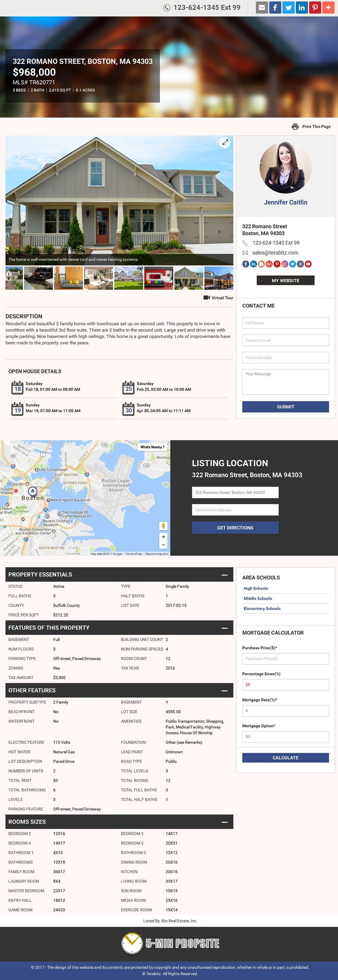Collapse the Features Of This Property section

tap(224, 628)
